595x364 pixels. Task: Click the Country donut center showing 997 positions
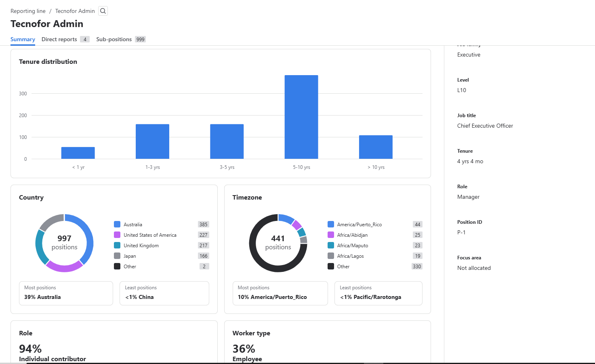click(64, 243)
